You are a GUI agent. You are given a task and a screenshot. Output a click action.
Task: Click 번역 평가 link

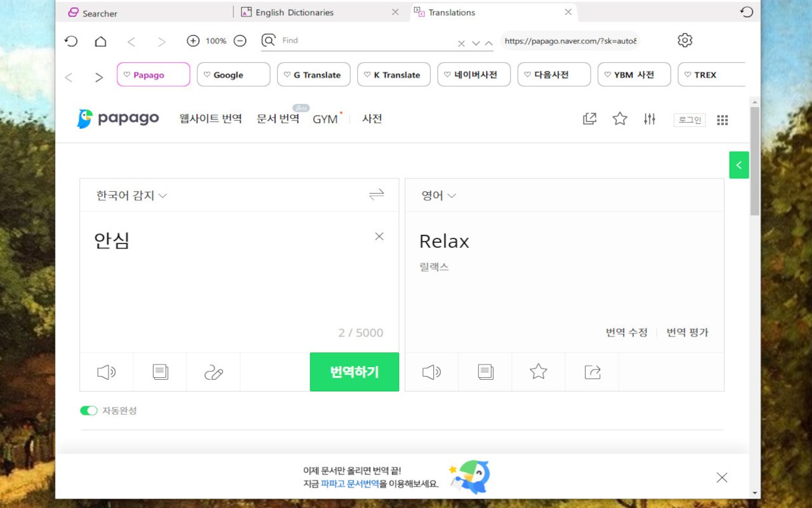click(687, 332)
